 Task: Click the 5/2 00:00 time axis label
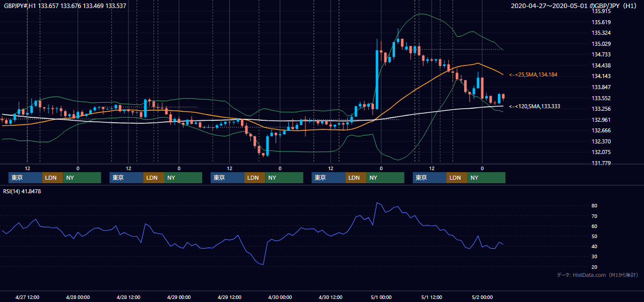point(482,297)
